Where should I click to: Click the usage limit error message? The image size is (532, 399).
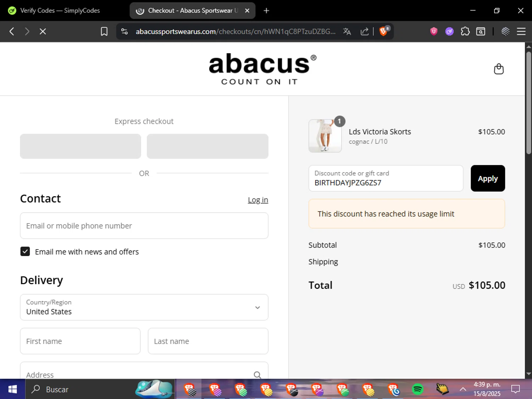(407, 214)
